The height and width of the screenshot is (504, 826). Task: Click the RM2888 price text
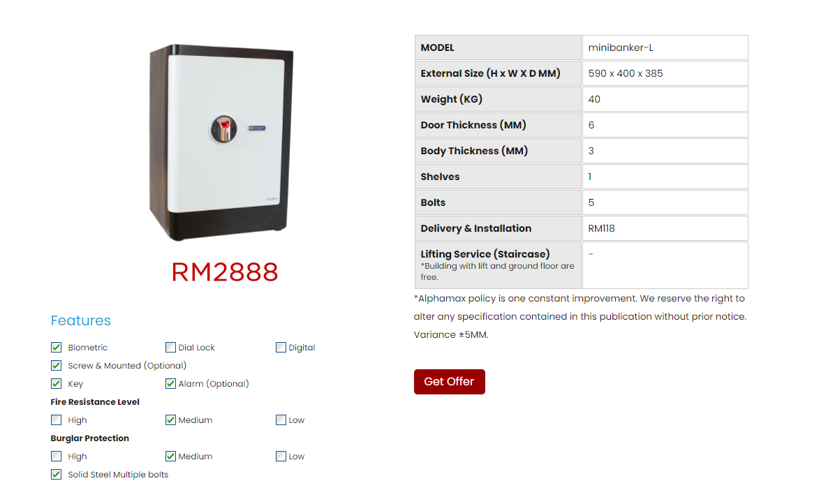pyautogui.click(x=225, y=272)
